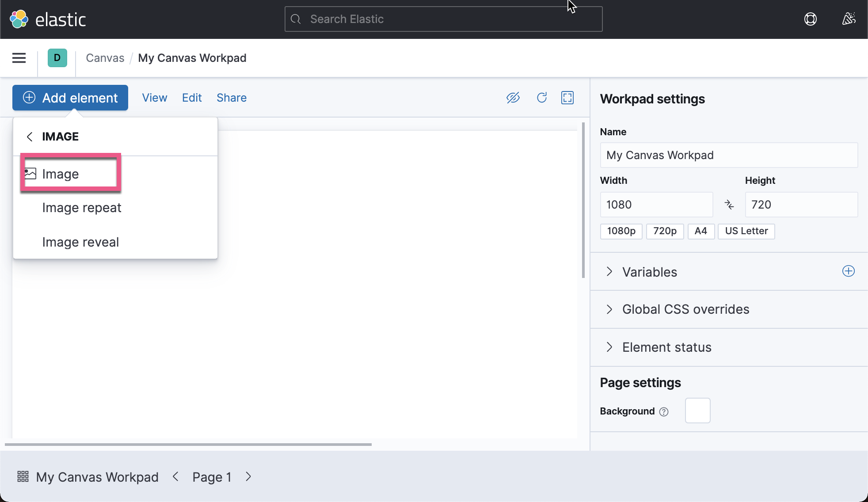This screenshot has height=502, width=868.
Task: Set workpad size to A4
Action: (701, 231)
